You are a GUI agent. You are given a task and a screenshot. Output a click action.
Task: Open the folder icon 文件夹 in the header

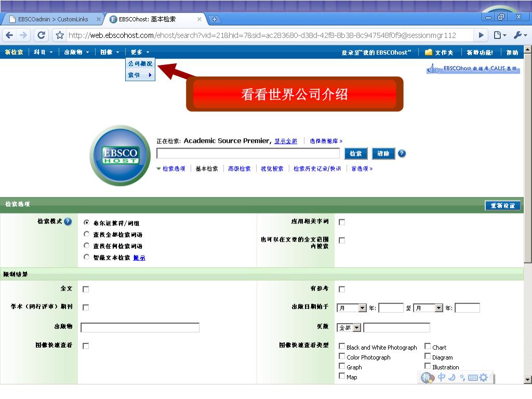(439, 52)
